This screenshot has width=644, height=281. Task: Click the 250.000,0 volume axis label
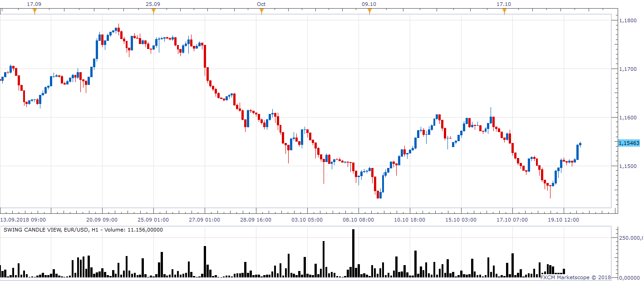pyautogui.click(x=631, y=238)
